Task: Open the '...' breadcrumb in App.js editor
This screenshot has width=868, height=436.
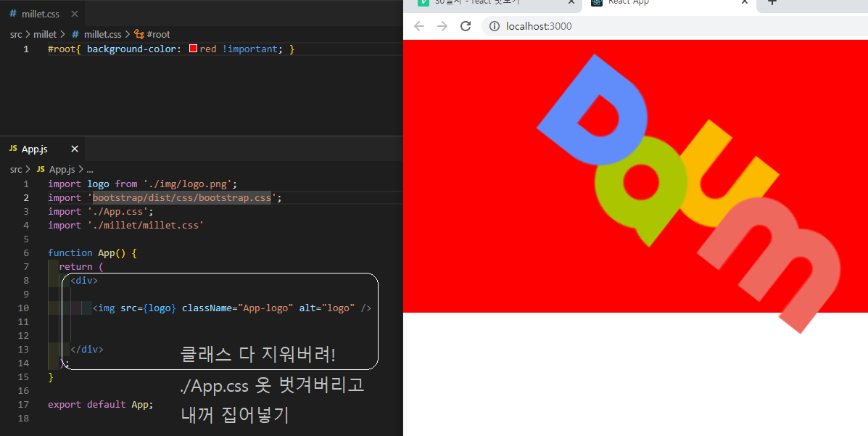Action: click(90, 170)
